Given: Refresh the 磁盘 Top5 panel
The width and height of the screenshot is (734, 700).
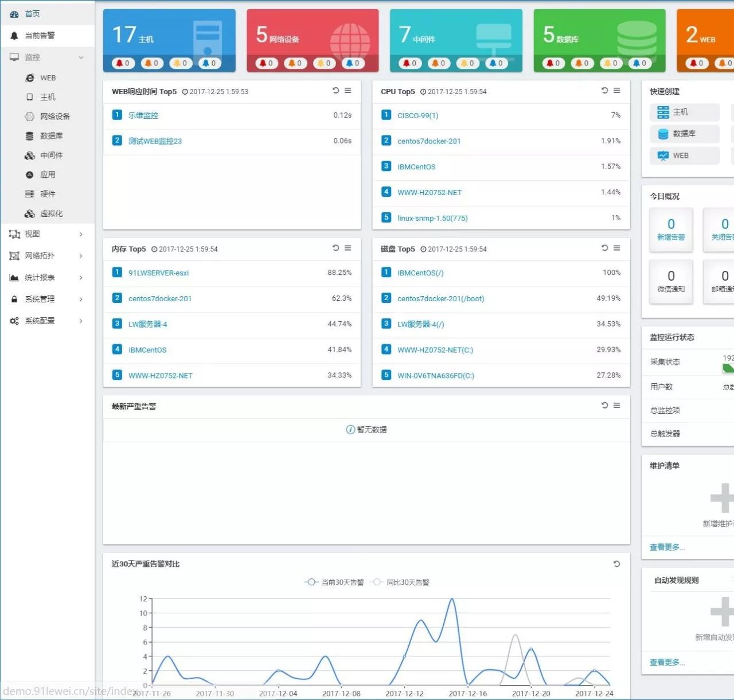Looking at the screenshot, I should (604, 248).
